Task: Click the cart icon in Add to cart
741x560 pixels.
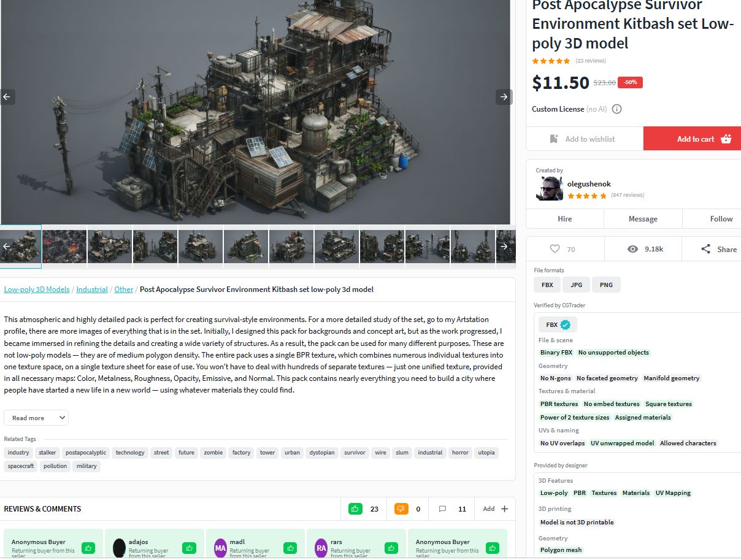Action: pyautogui.click(x=726, y=139)
